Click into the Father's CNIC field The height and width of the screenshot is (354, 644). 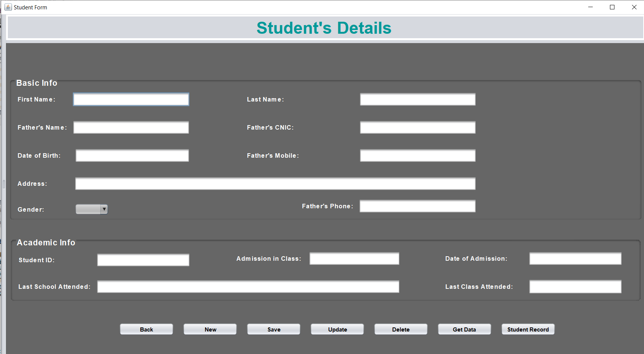[x=418, y=128]
